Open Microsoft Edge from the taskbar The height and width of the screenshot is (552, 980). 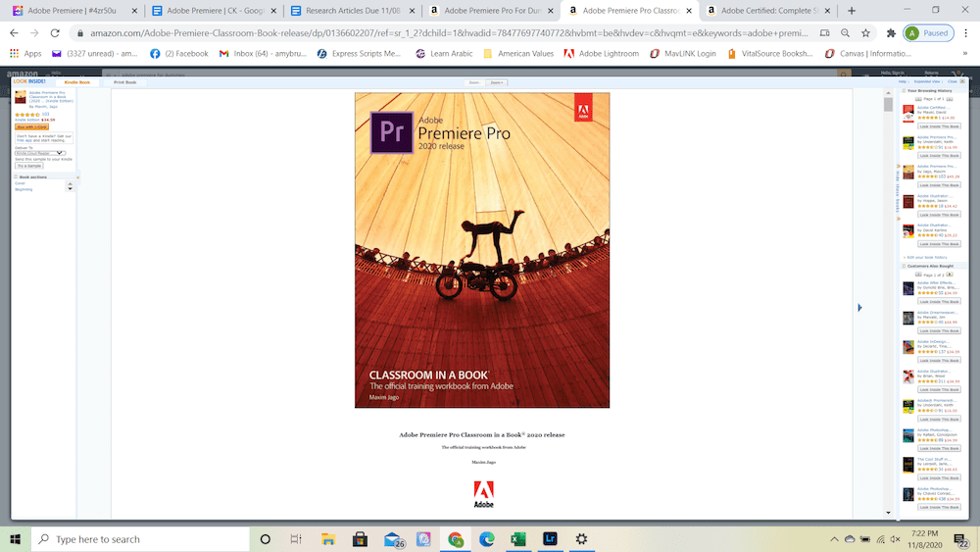click(486, 539)
